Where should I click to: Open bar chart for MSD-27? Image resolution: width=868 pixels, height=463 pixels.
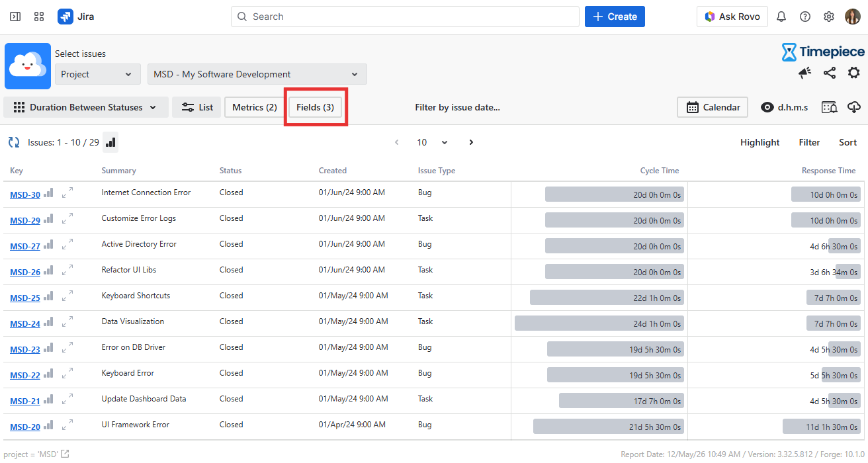[x=48, y=244]
